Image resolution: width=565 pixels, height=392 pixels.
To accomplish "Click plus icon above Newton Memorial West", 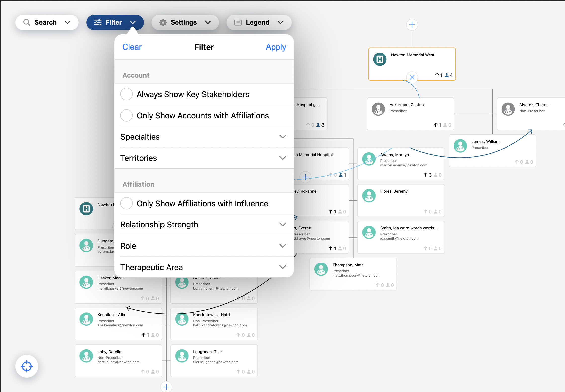I will (x=412, y=25).
